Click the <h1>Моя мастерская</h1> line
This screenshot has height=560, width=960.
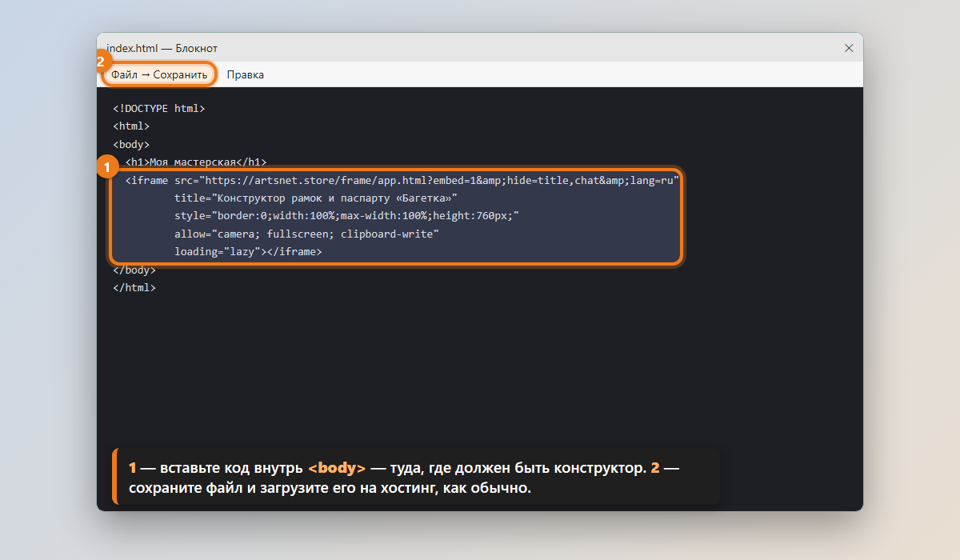(196, 162)
